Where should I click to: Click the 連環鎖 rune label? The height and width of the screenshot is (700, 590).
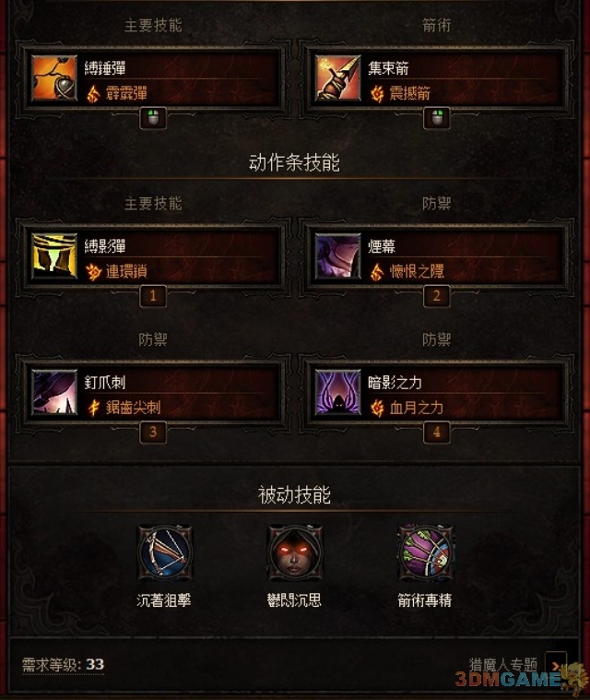[126, 271]
